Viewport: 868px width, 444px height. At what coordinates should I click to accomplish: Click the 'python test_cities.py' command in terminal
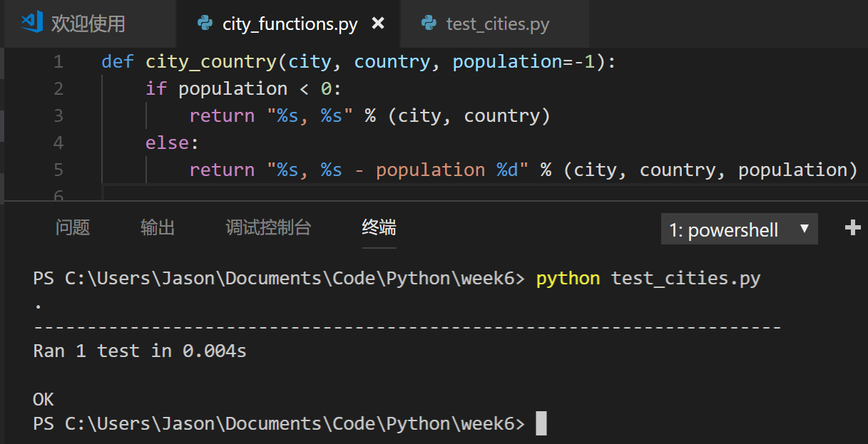point(648,279)
